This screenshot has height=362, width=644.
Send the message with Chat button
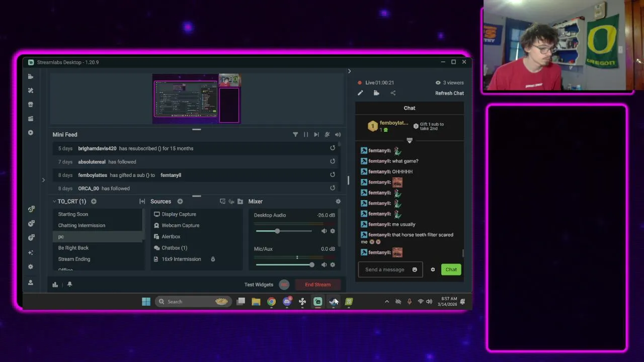coord(451,269)
